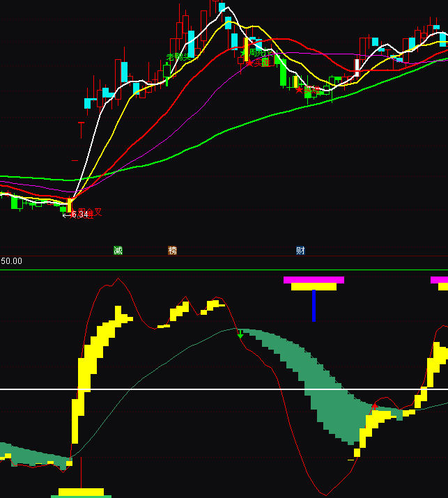Click the green down arrow on indicator
Screen dimensions: 448x498
[x=240, y=334]
